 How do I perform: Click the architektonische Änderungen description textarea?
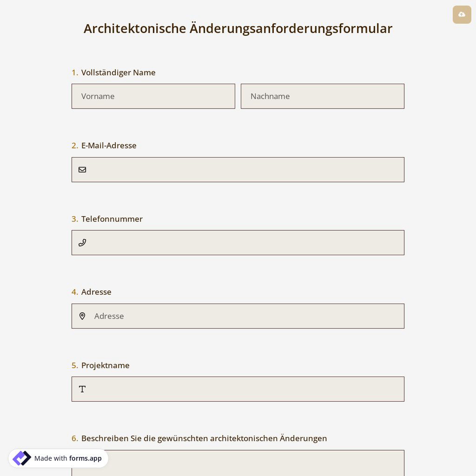(238, 464)
